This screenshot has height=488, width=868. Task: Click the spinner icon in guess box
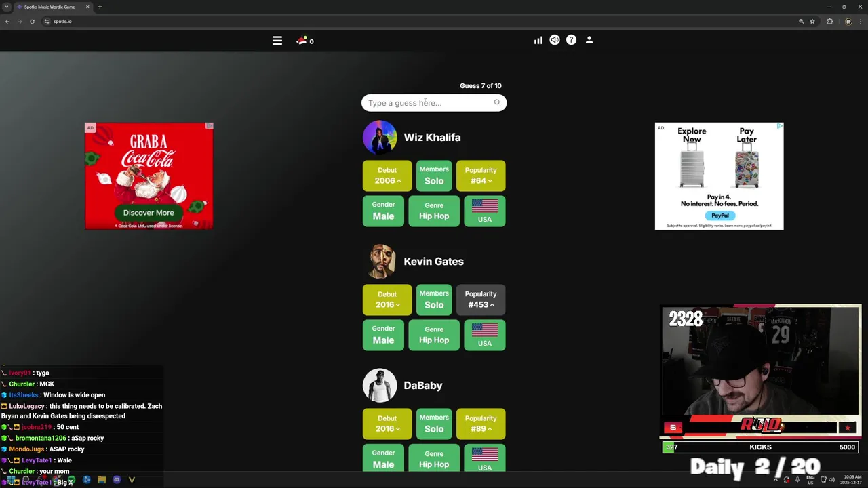pos(496,102)
